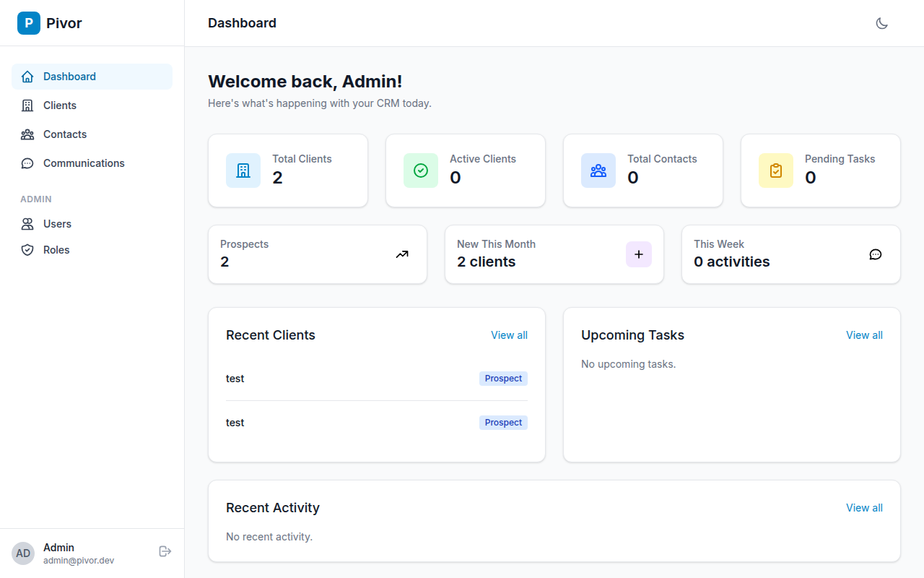
Task: Click the Roles shield icon
Action: (27, 249)
